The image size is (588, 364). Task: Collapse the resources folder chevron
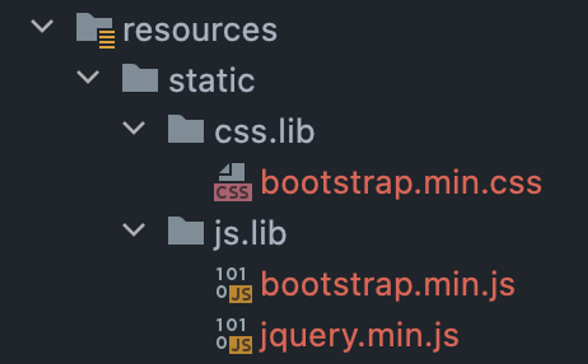[42, 26]
